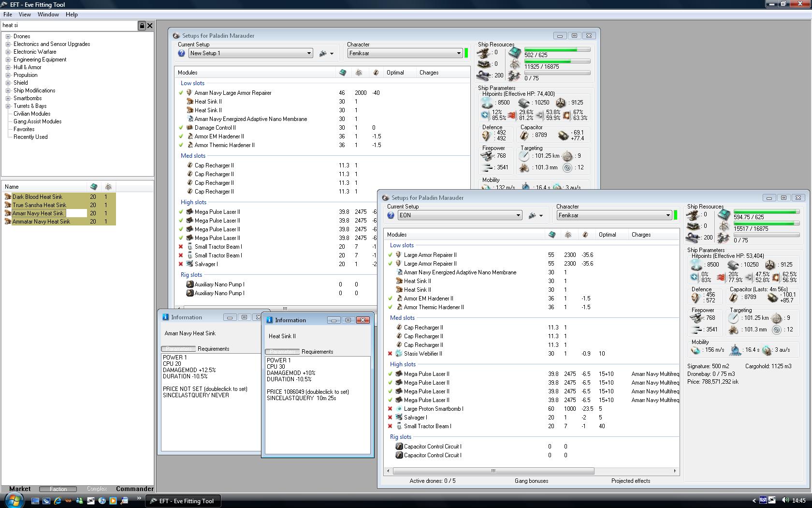Click the lock icon beside the search box

pos(142,26)
